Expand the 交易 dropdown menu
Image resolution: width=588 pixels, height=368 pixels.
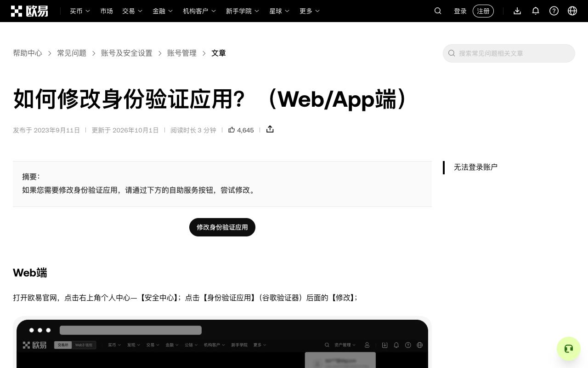pos(132,11)
